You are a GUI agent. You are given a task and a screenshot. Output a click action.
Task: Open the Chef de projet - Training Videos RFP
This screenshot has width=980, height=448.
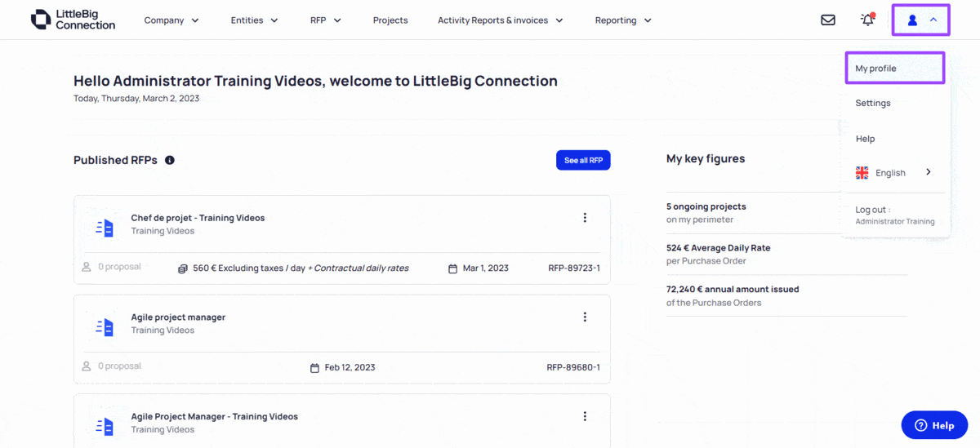[198, 218]
